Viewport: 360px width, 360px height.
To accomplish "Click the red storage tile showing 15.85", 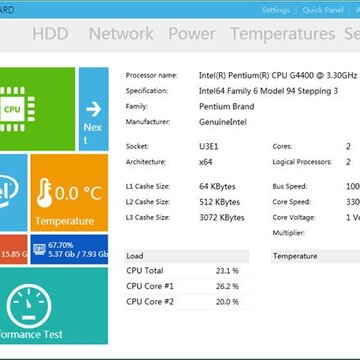I will pyautogui.click(x=14, y=249).
